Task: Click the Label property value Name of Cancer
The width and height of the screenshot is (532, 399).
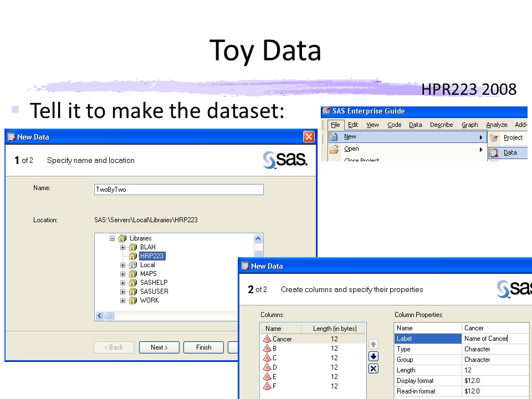Action: pos(495,339)
